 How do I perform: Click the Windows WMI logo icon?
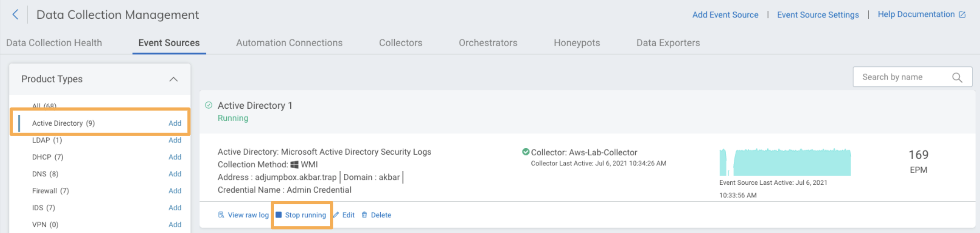[295, 165]
